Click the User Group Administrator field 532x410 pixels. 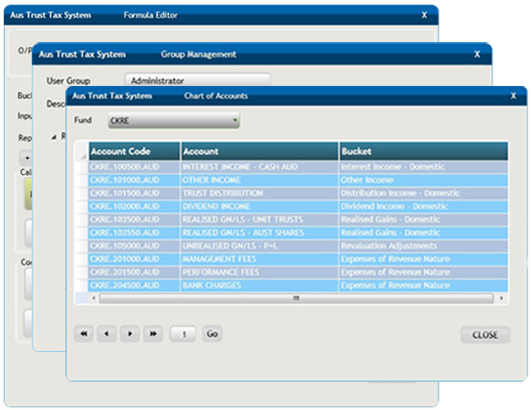point(198,79)
